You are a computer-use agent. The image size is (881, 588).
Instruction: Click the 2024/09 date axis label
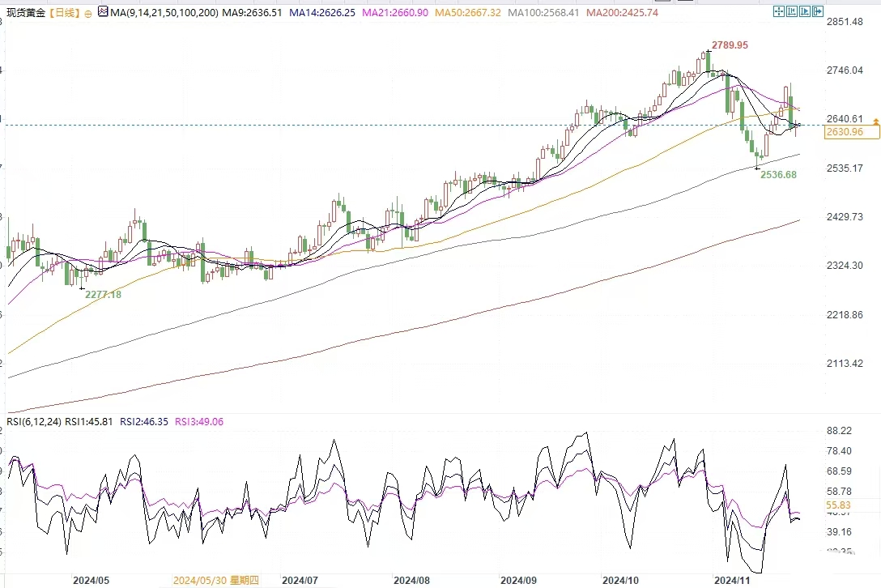tap(518, 580)
